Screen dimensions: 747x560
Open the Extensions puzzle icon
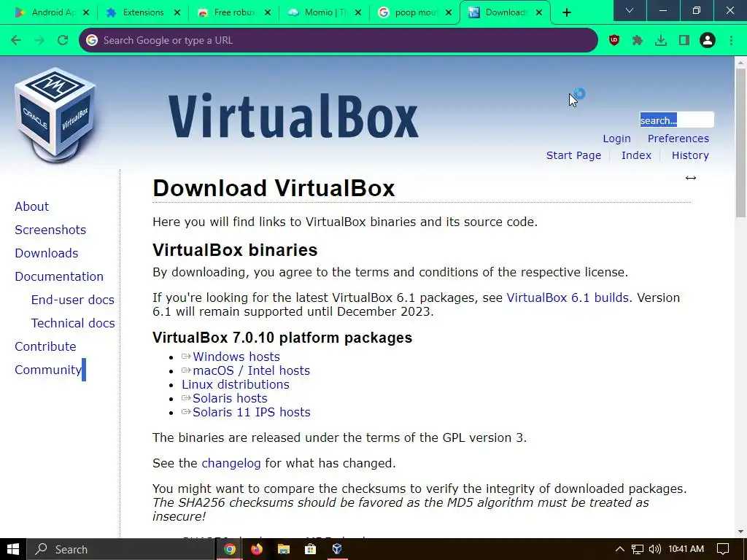(638, 41)
